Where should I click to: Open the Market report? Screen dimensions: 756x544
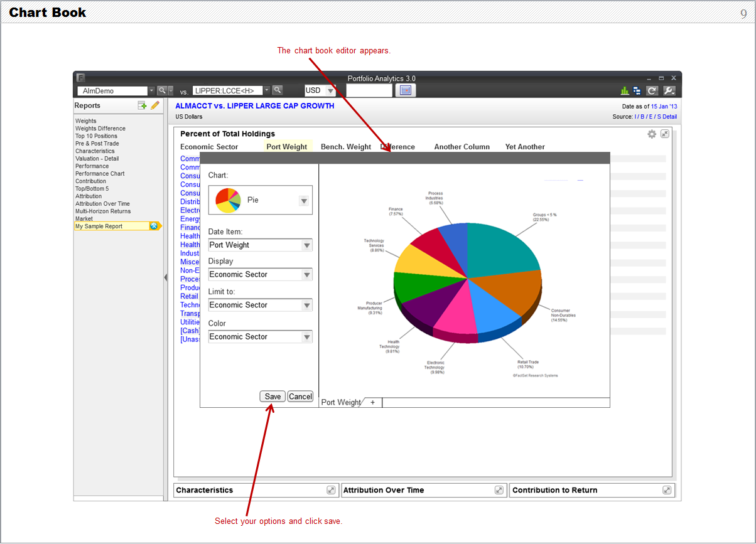click(84, 219)
